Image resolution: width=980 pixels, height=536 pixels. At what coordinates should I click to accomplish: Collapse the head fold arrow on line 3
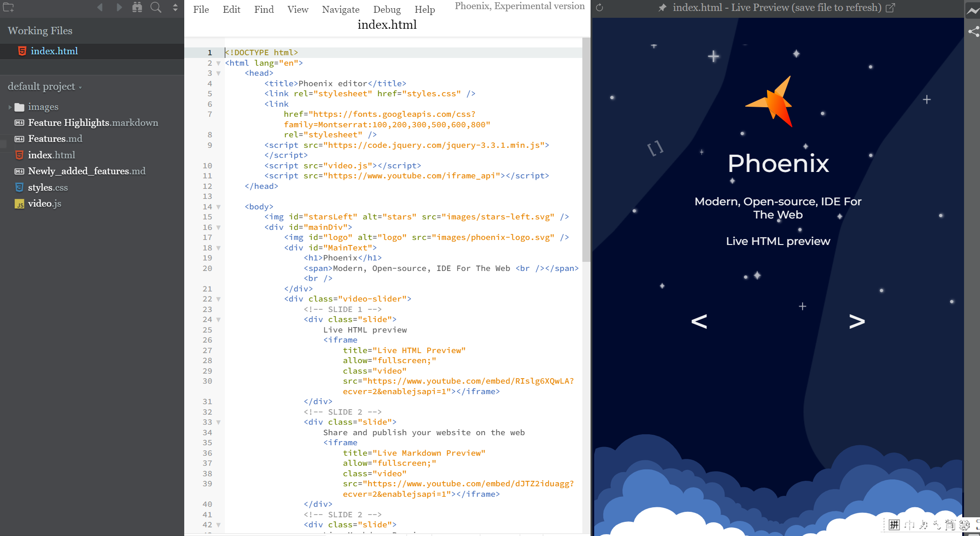(x=218, y=73)
